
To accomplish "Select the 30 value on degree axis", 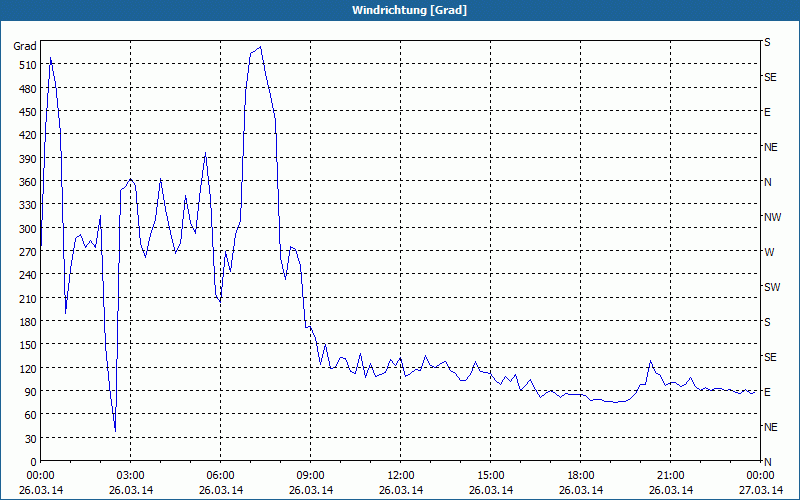I will tap(30, 438).
